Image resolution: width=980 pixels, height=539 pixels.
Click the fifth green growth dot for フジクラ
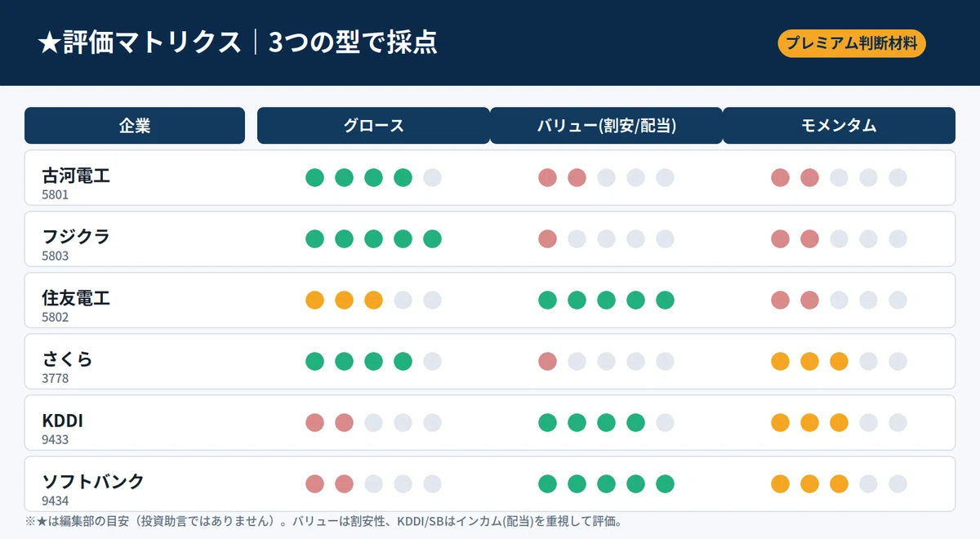[x=432, y=239]
